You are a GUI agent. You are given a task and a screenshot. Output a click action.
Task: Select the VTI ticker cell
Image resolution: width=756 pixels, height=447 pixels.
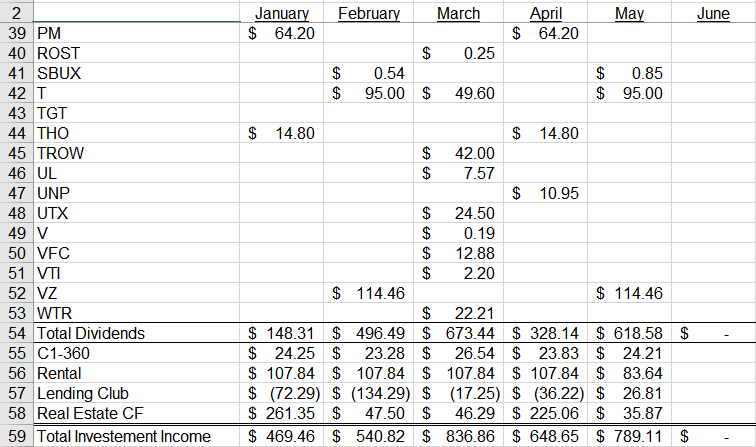136,273
